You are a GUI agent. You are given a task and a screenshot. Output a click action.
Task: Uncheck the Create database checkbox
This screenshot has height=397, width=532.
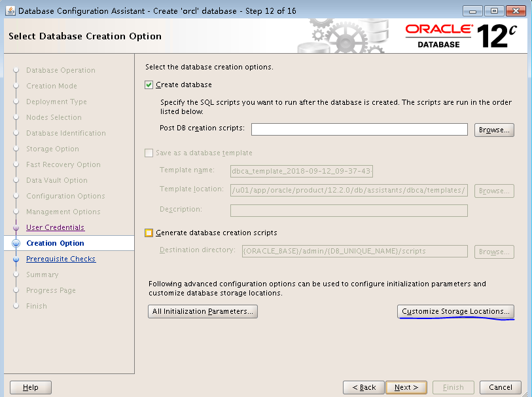coord(149,85)
